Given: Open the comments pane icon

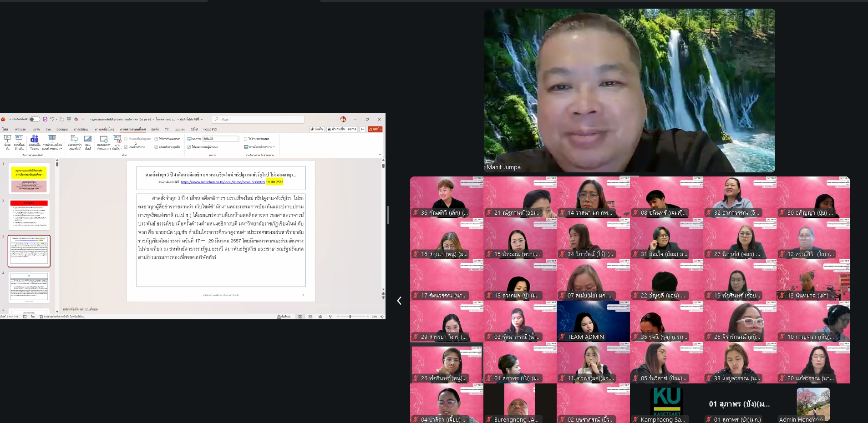Looking at the screenshot, I should pyautogui.click(x=363, y=129).
